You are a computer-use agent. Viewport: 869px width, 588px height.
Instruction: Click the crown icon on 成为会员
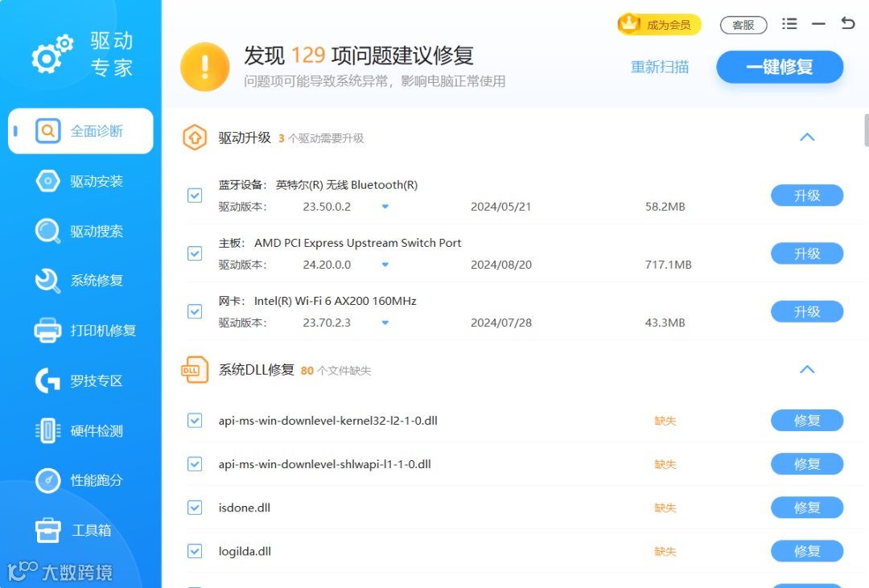(x=629, y=24)
